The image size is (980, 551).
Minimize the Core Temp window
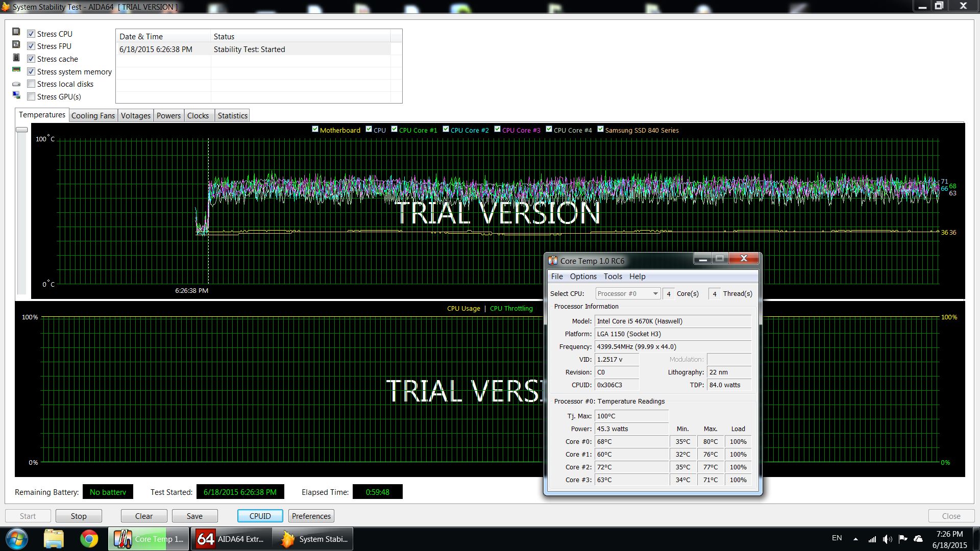click(x=703, y=259)
